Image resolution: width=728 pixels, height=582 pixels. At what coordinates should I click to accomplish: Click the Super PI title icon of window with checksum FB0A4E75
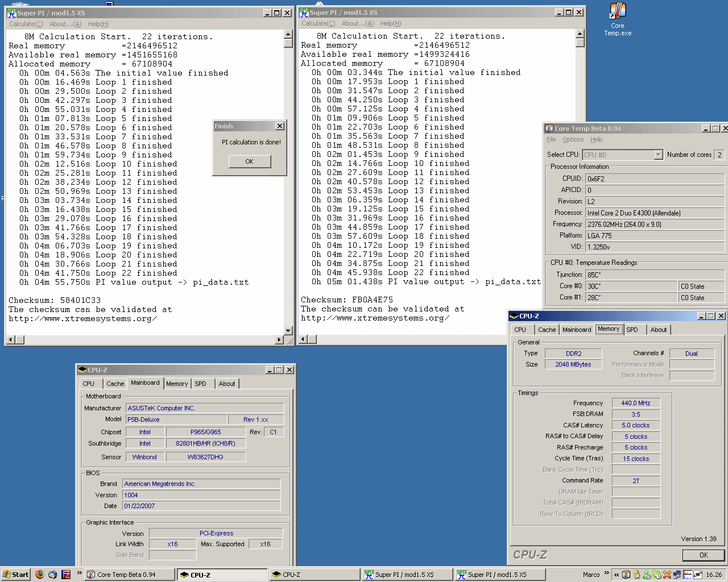click(304, 12)
